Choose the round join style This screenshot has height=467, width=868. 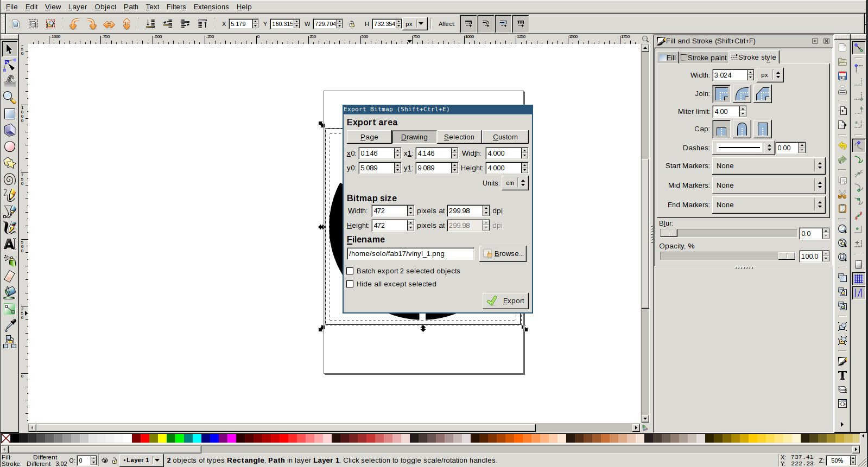click(742, 94)
